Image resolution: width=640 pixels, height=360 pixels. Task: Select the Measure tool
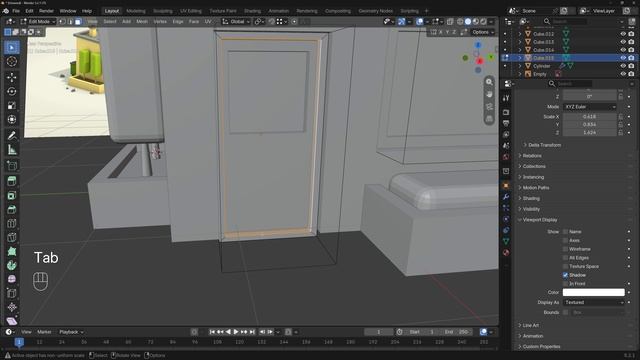coord(12,150)
